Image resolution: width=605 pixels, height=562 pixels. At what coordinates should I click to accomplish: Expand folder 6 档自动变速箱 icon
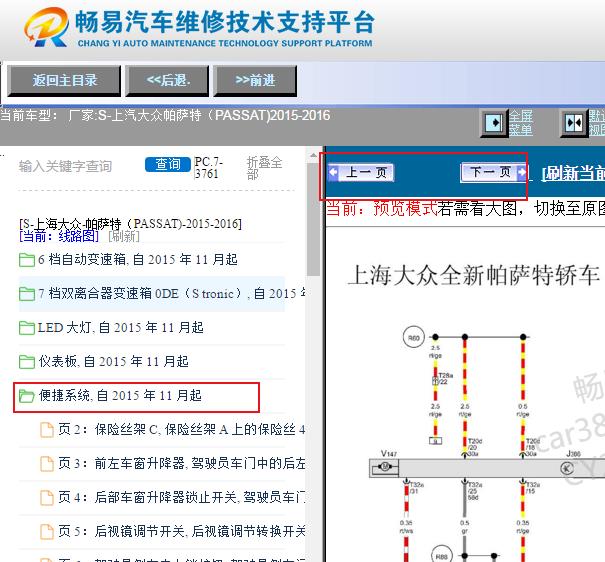(x=27, y=260)
